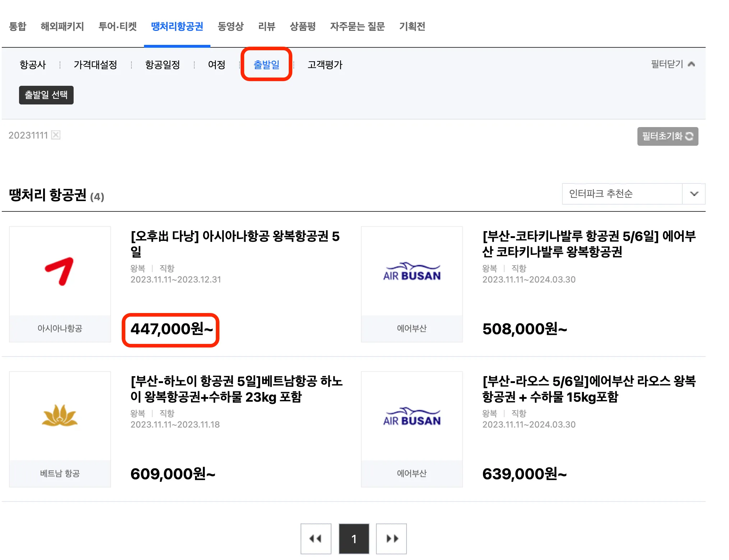This screenshot has width=729, height=560.
Task: Open the 투어·티켓 tab
Action: [118, 26]
